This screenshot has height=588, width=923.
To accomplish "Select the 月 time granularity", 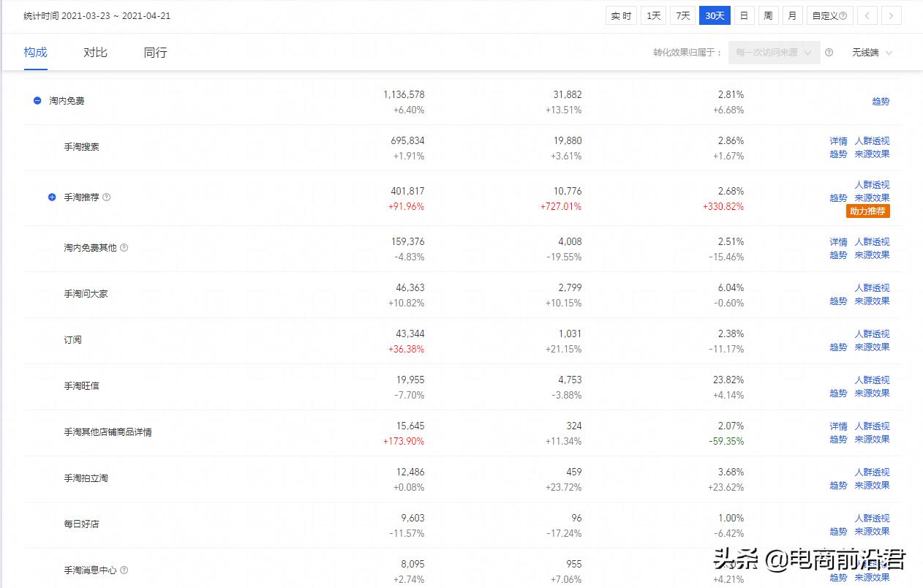I will (x=793, y=15).
